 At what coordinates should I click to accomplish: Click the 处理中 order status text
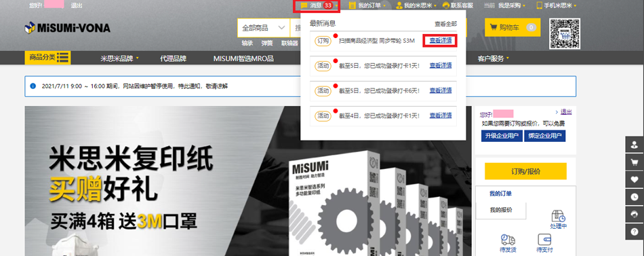click(x=558, y=226)
